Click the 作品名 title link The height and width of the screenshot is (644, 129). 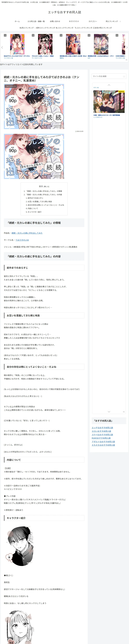[x=27, y=233]
